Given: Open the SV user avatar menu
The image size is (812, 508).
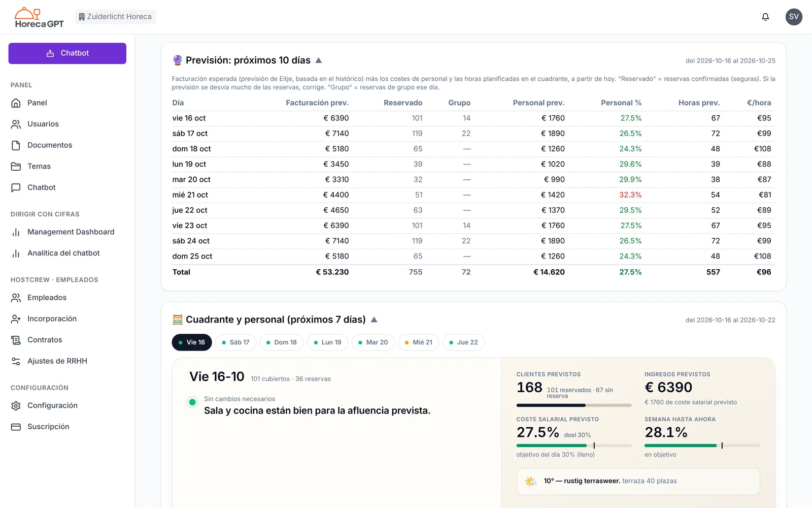Looking at the screenshot, I should pyautogui.click(x=794, y=17).
